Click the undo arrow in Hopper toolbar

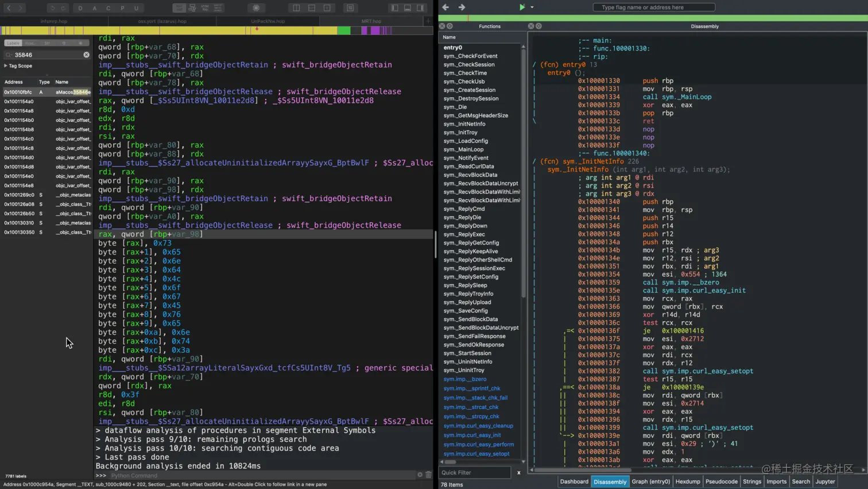[52, 8]
